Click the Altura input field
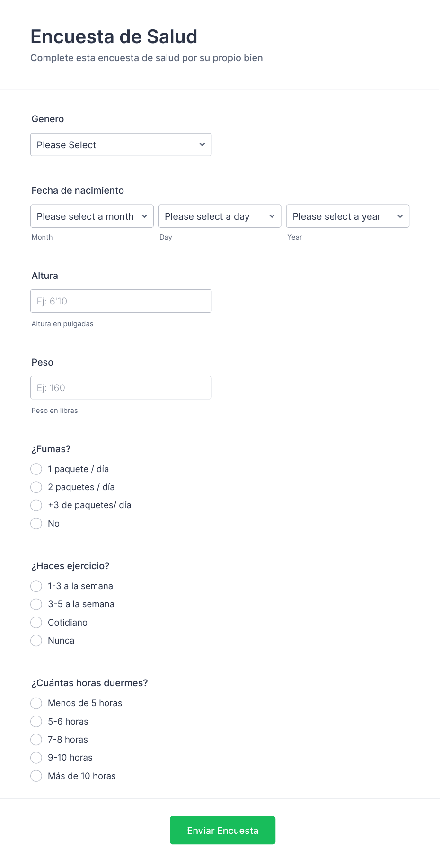 121,301
